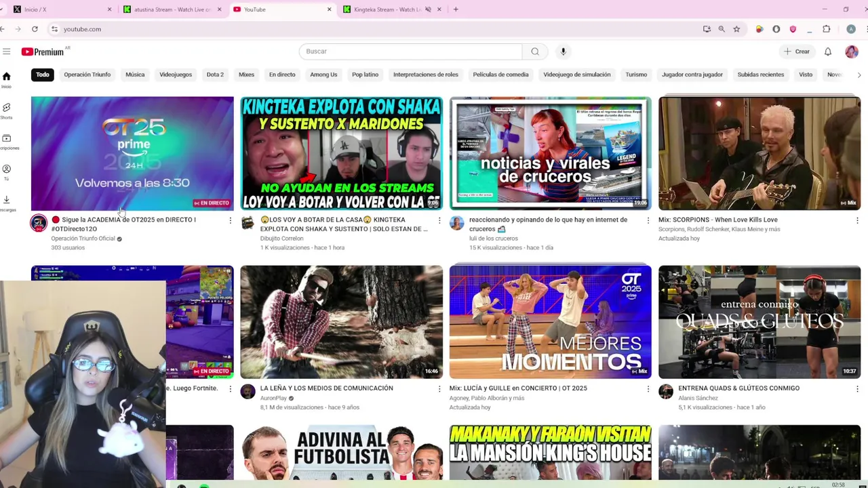868x488 pixels.
Task: Select the En directo chip
Action: tap(282, 75)
